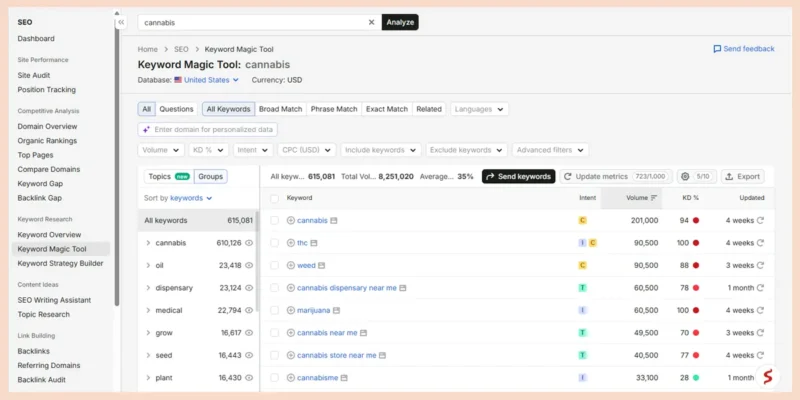Click the C intent badge for weed
Image resolution: width=800 pixels, height=400 pixels.
(x=583, y=265)
